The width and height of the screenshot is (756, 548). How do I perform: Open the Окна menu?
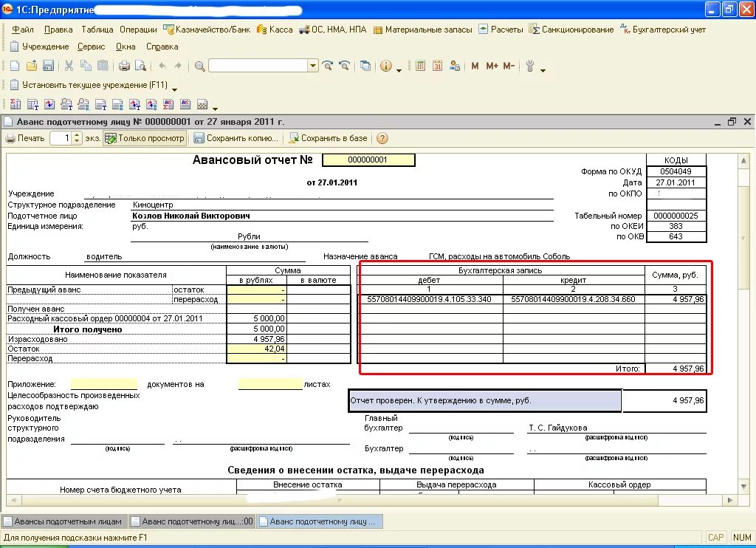(126, 47)
